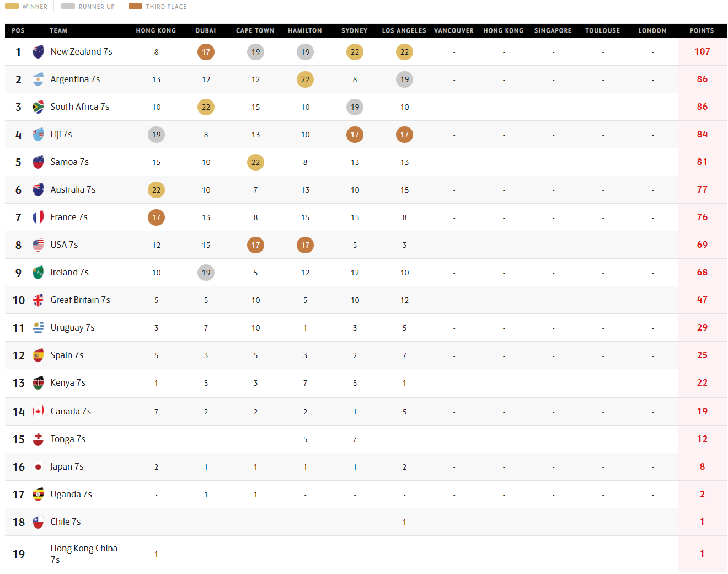Click the Canada 7s flag icon

38,411
